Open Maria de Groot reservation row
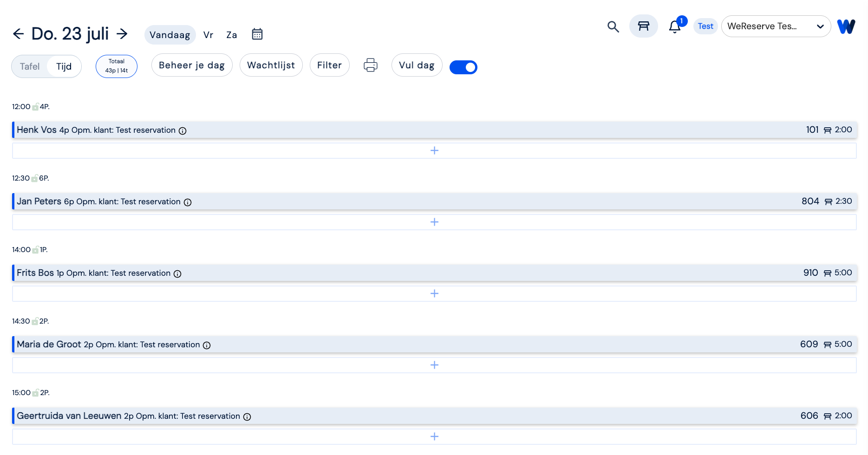This screenshot has width=868, height=455. click(x=434, y=344)
